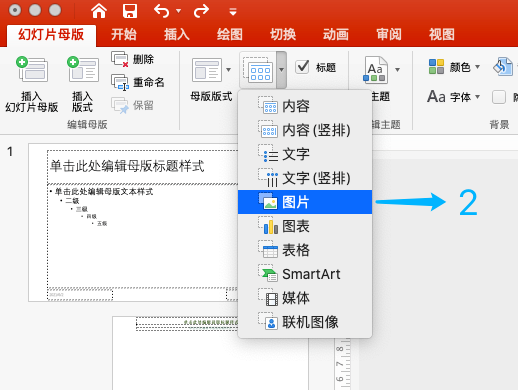The image size is (518, 390).
Task: Open the 绘图 ribbon tab
Action: click(230, 34)
